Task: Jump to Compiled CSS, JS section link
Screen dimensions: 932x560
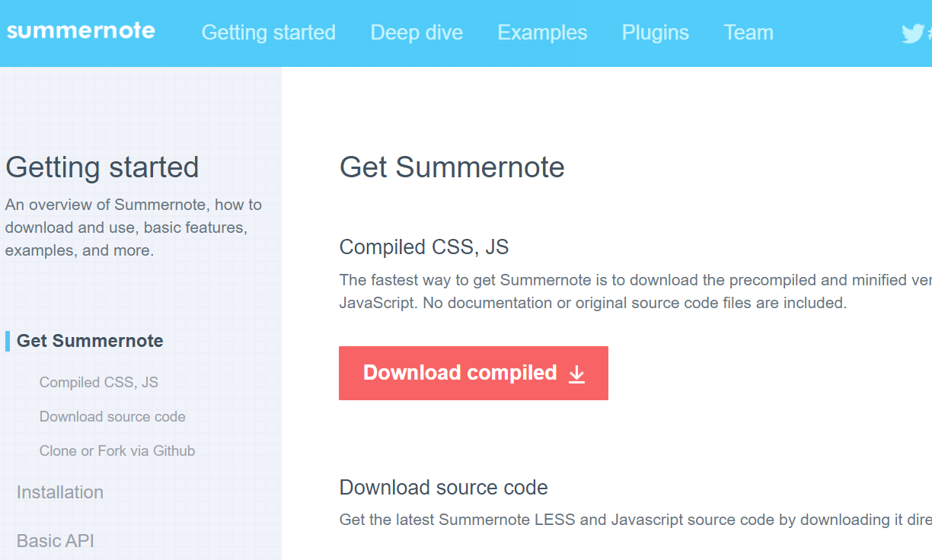Action: coord(99,383)
